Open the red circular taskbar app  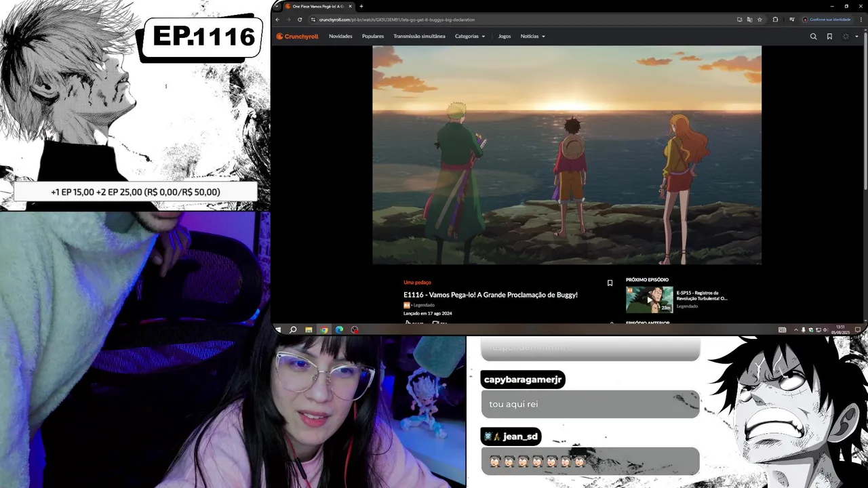tap(355, 329)
